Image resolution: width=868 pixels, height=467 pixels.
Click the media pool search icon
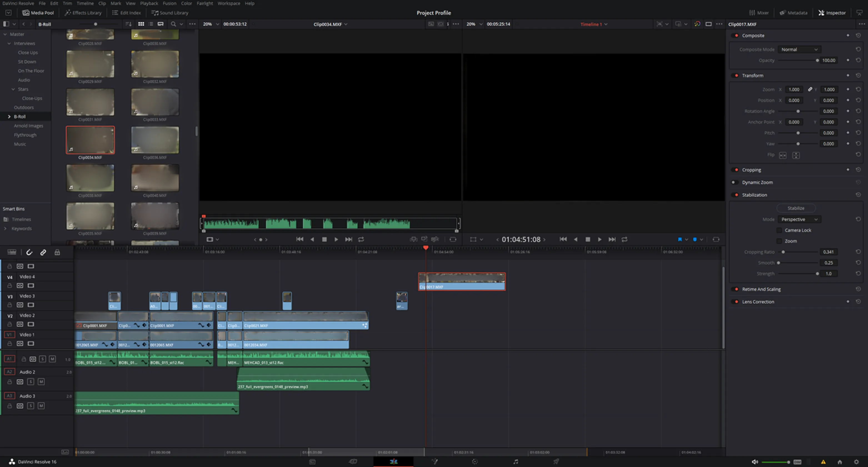click(x=173, y=24)
